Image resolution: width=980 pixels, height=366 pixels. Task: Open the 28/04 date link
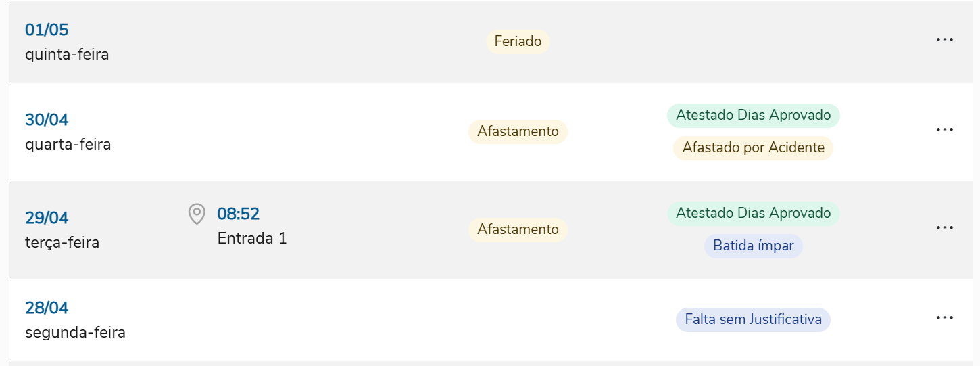point(47,308)
